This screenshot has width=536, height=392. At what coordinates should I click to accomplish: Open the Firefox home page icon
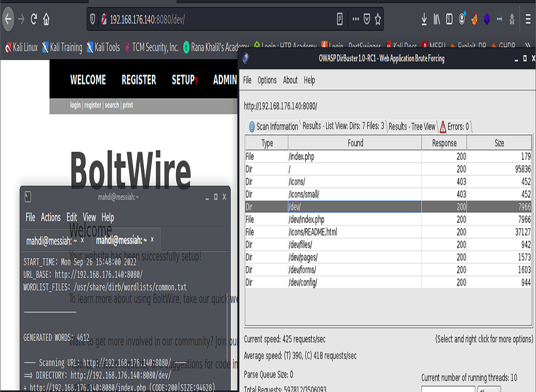point(47,19)
